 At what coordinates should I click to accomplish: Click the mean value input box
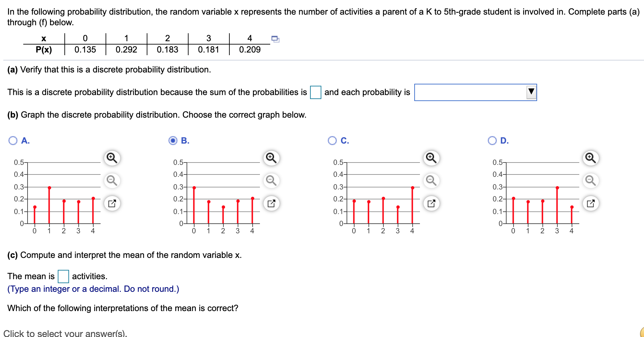pyautogui.click(x=63, y=276)
